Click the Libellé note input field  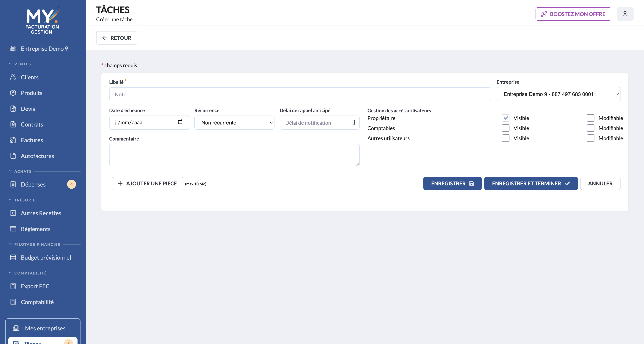(300, 94)
